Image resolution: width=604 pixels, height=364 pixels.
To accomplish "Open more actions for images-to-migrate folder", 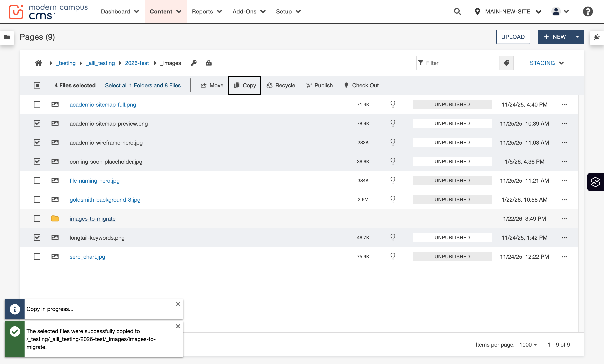I will 564,219.
